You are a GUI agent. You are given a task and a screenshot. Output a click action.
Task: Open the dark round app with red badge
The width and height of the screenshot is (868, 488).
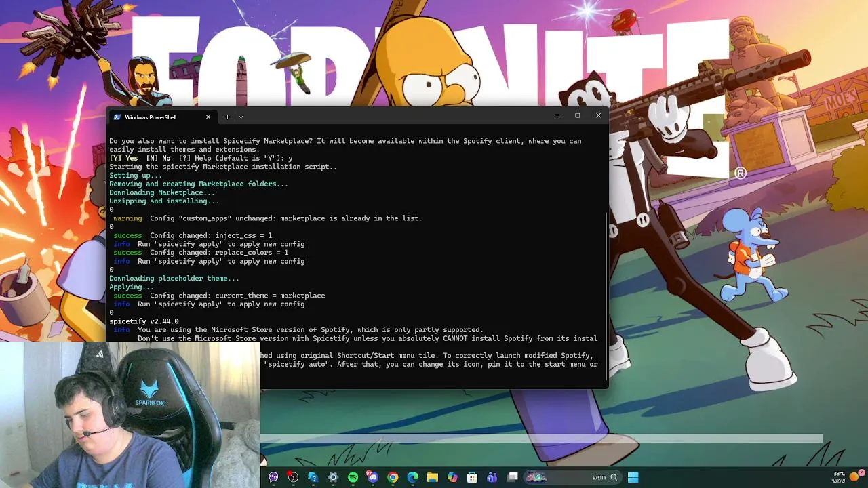293,477
